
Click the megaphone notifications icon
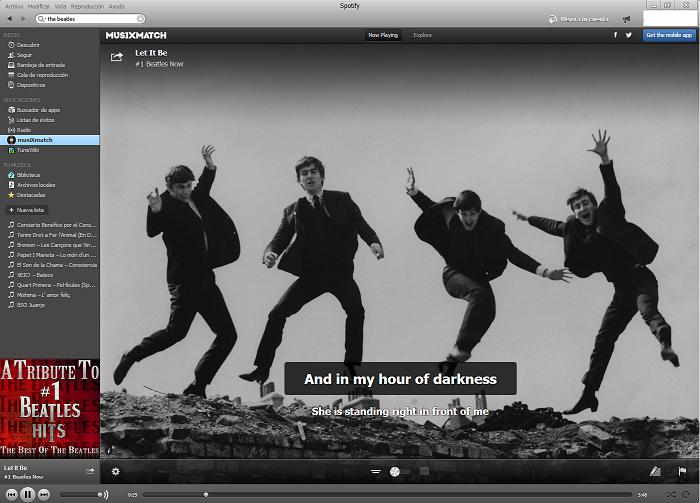click(626, 18)
